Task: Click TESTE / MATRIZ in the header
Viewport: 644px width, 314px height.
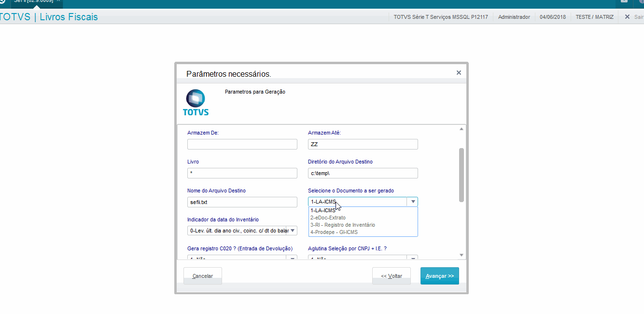Action: pyautogui.click(x=595, y=17)
